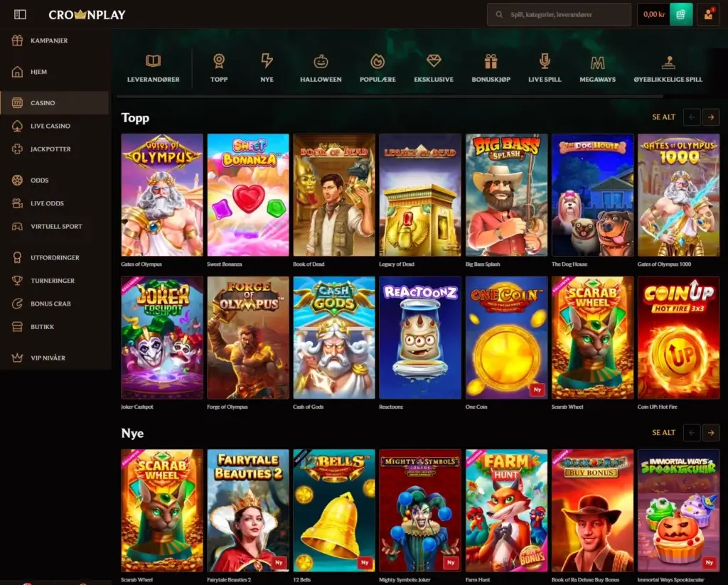Screen dimensions: 728x585
Task: Select the Topp category icon
Action: [x=219, y=61]
